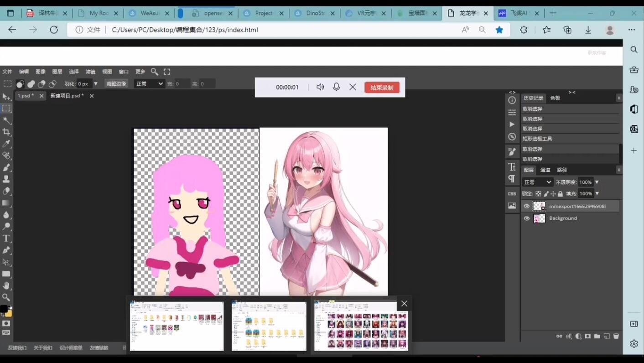
Task: Switch to the 色板 tab
Action: (555, 98)
